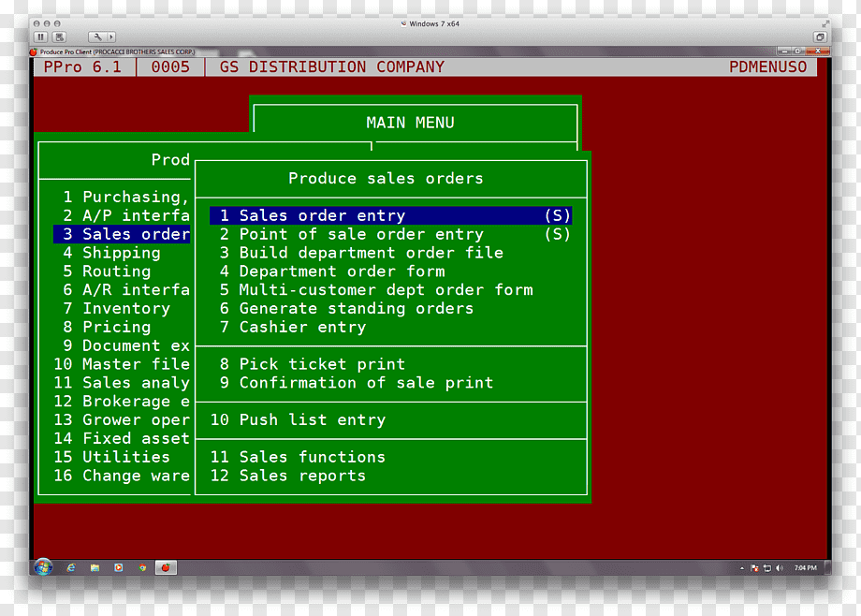
Task: Click PDMENUSO program name
Action: (x=767, y=67)
